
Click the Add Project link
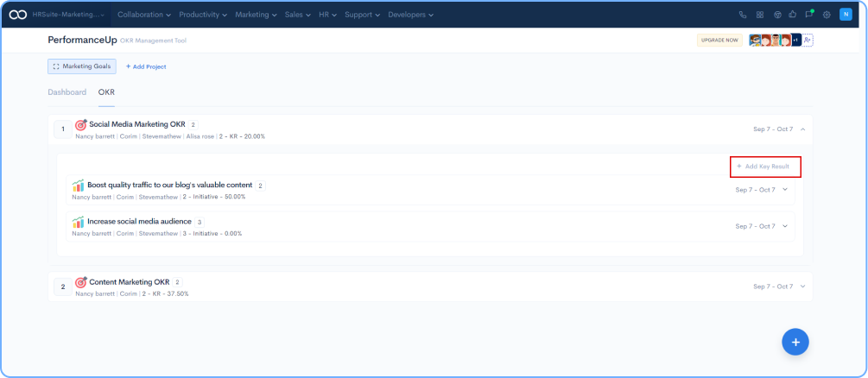point(146,66)
